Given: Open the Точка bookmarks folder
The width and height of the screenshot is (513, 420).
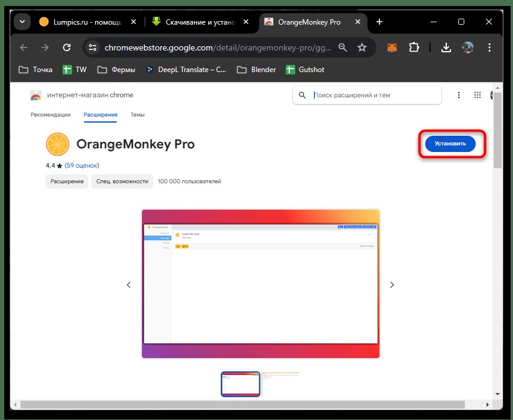Looking at the screenshot, I should (x=35, y=70).
